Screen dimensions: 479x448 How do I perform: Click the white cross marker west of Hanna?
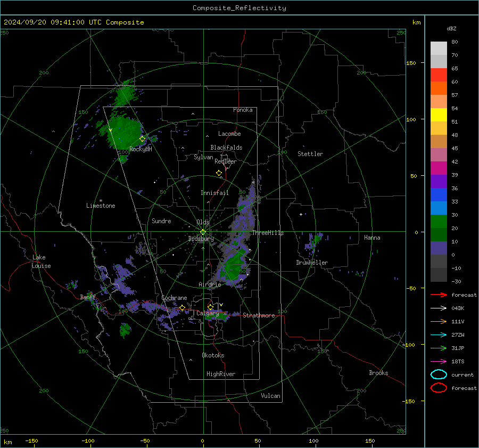click(x=301, y=214)
